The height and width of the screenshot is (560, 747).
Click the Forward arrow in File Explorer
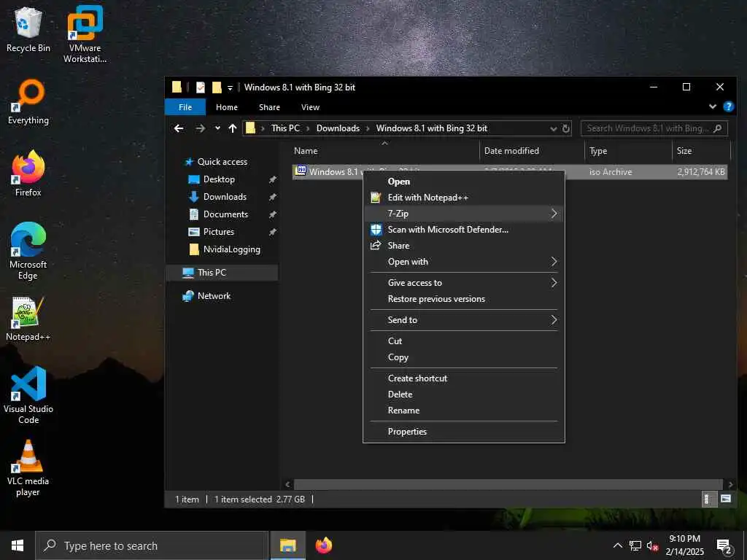click(200, 128)
